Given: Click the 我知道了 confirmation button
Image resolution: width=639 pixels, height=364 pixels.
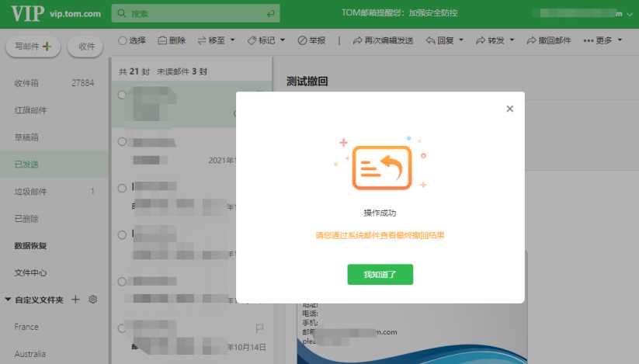Looking at the screenshot, I should (380, 275).
